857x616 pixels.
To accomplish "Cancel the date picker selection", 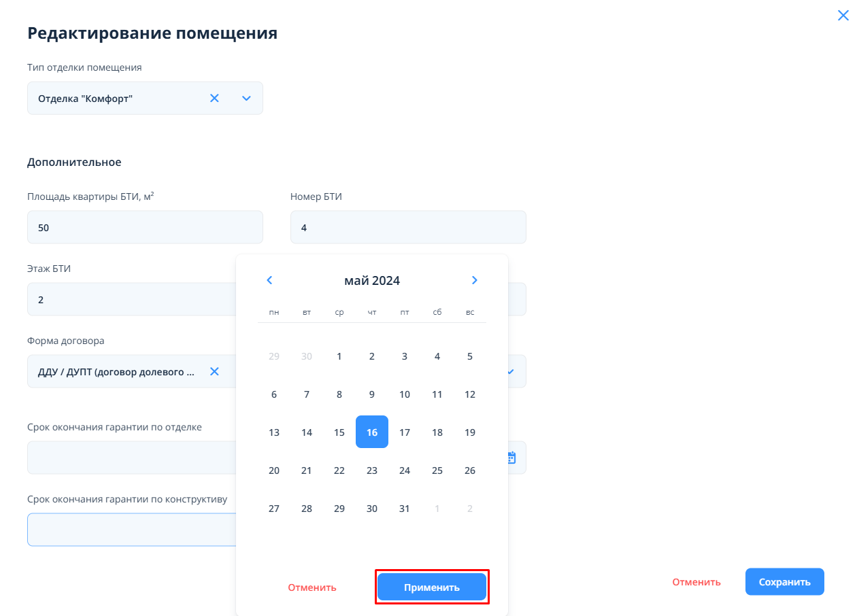I will pyautogui.click(x=312, y=587).
